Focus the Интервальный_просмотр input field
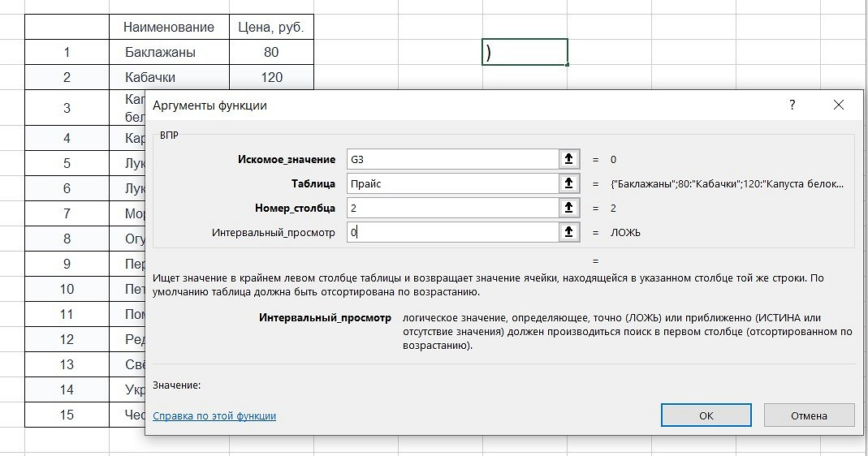 click(453, 232)
